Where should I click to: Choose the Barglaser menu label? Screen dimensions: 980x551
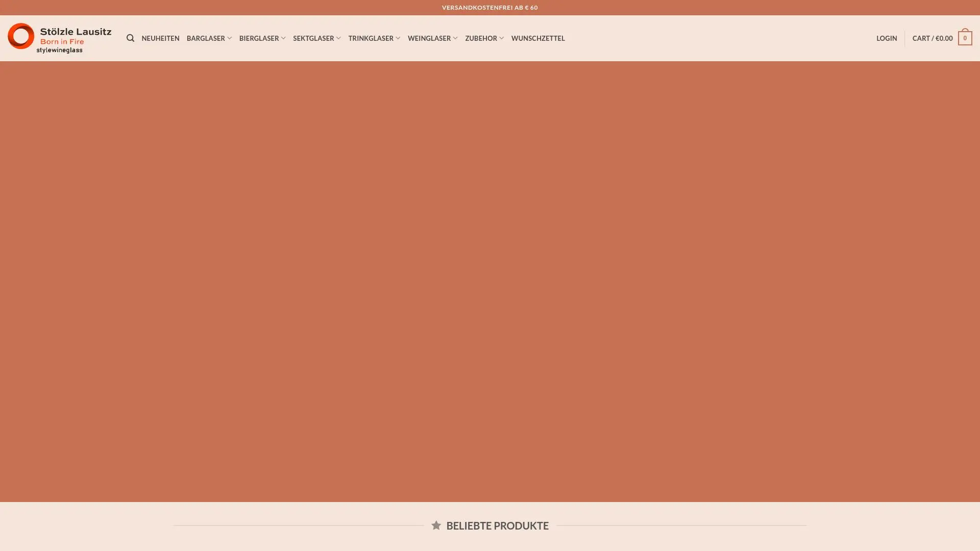(x=205, y=38)
